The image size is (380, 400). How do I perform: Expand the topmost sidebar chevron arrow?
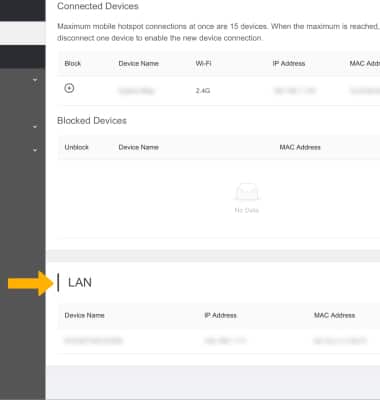35,80
